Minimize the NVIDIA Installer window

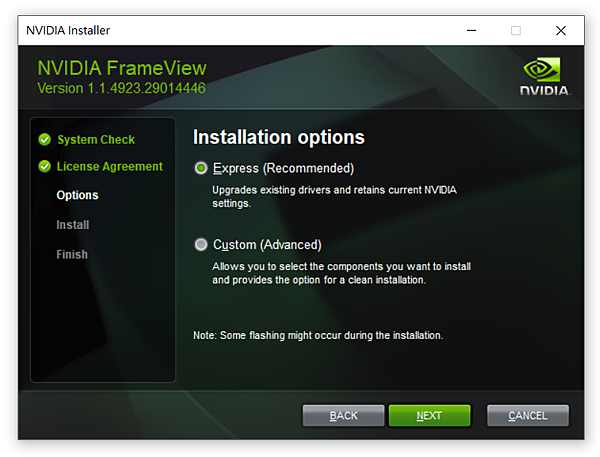(471, 30)
